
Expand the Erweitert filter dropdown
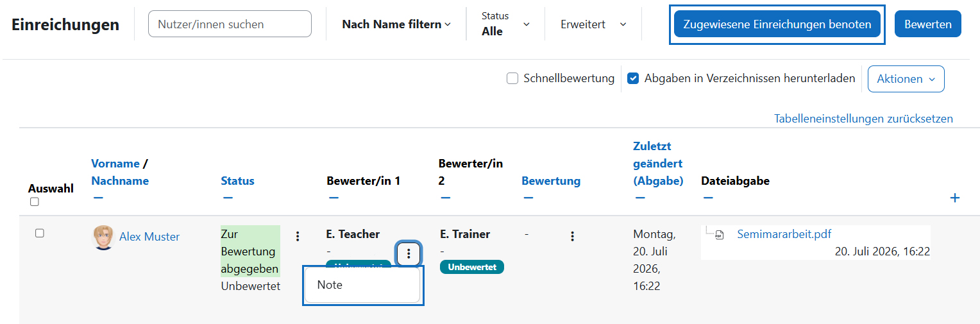[x=593, y=24]
